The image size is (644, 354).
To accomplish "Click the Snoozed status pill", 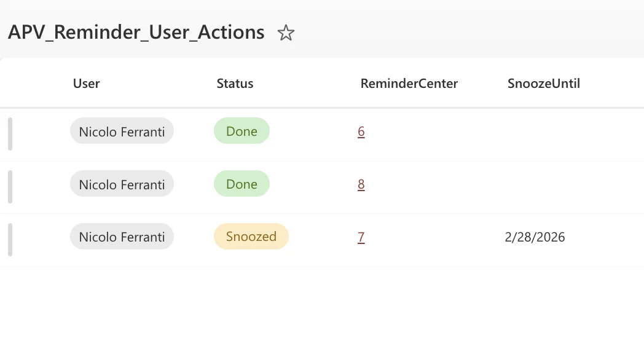I will 251,236.
